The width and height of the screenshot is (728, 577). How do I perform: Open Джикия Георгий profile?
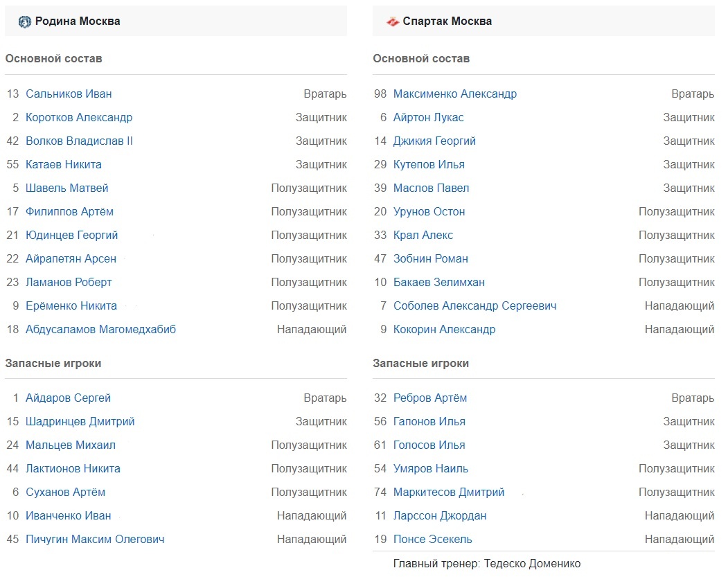point(434,141)
